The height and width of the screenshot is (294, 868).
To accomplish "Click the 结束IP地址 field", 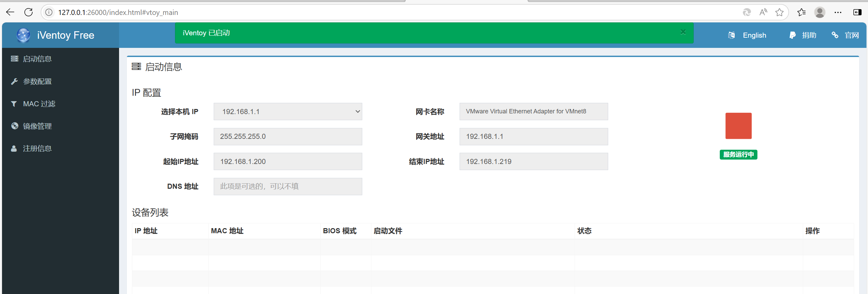I will click(534, 162).
